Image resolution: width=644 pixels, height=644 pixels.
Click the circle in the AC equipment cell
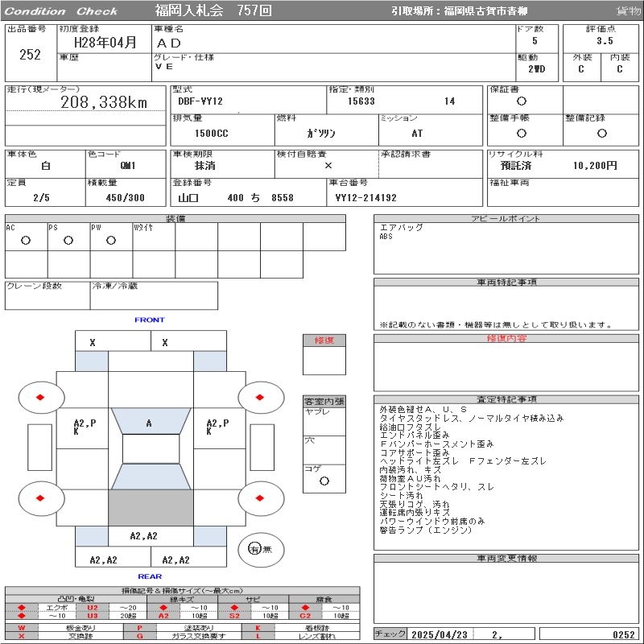tap(26, 240)
